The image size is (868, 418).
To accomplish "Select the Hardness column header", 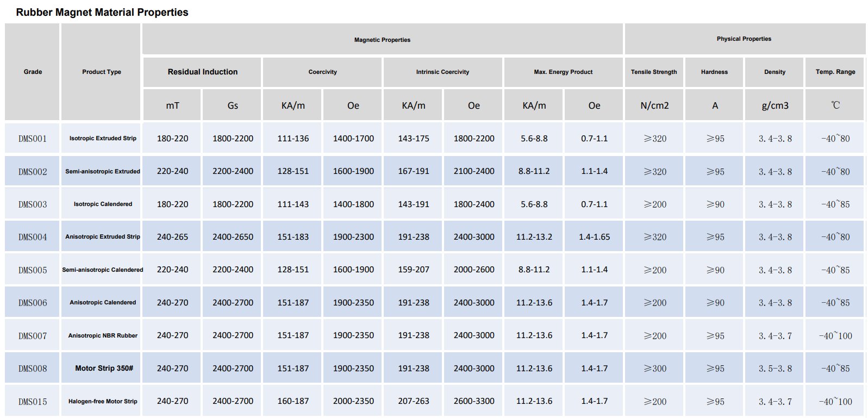I will pos(714,72).
